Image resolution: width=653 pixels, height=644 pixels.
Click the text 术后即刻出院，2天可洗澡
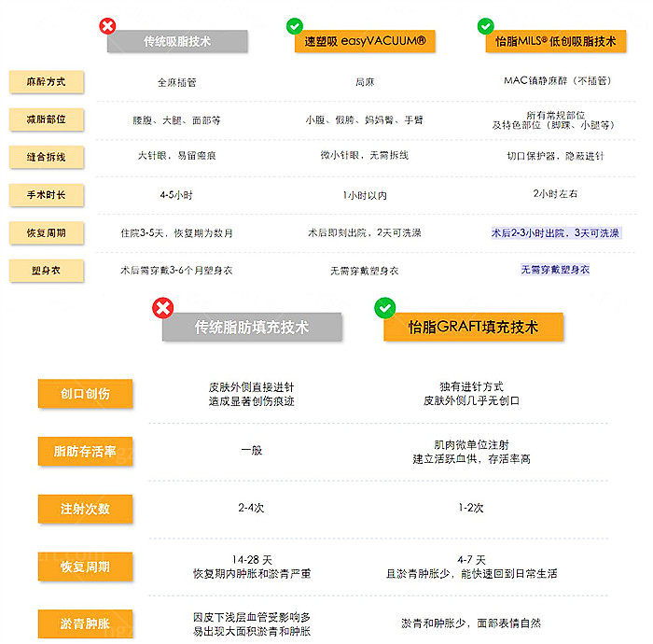[x=365, y=232]
